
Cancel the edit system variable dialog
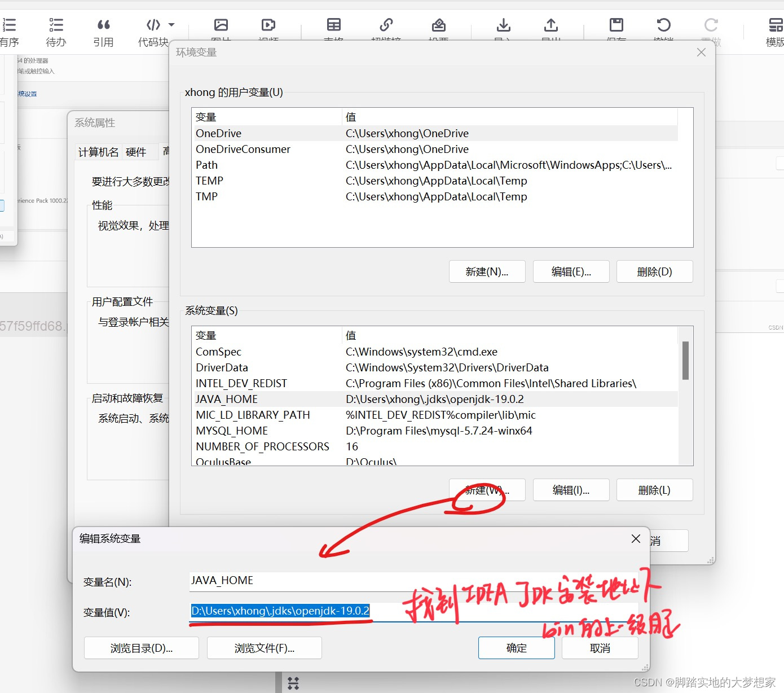click(x=600, y=648)
